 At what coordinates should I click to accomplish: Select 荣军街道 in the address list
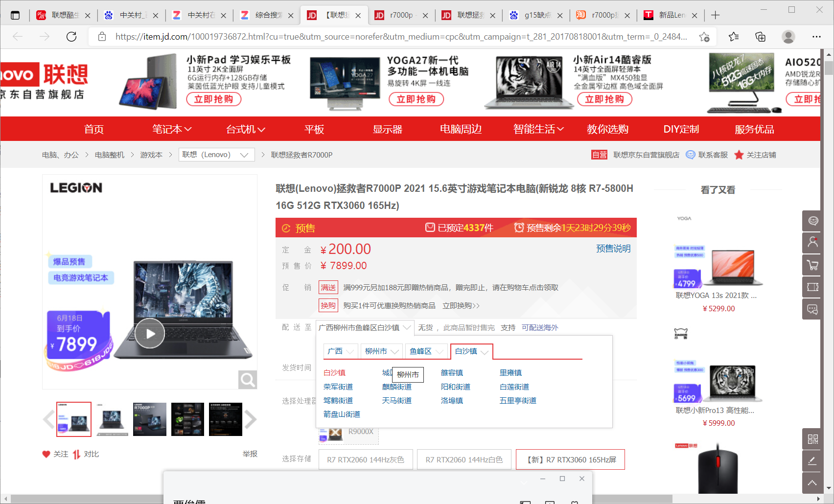coord(338,387)
